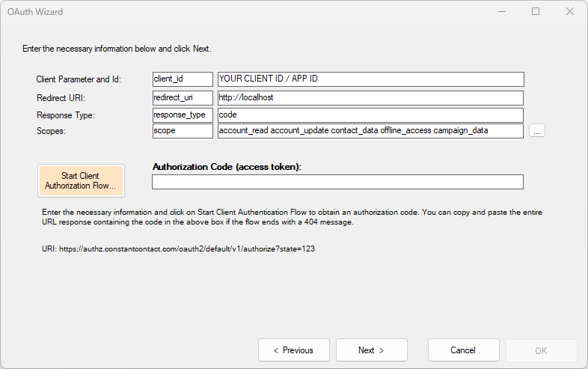
Task: Click the authorize URI text line
Action: click(x=178, y=248)
